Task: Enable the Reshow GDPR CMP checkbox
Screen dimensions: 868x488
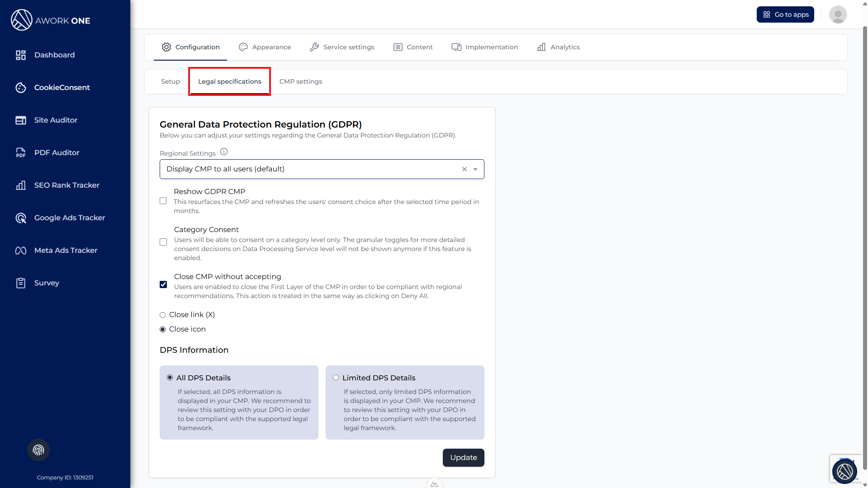Action: pos(163,201)
